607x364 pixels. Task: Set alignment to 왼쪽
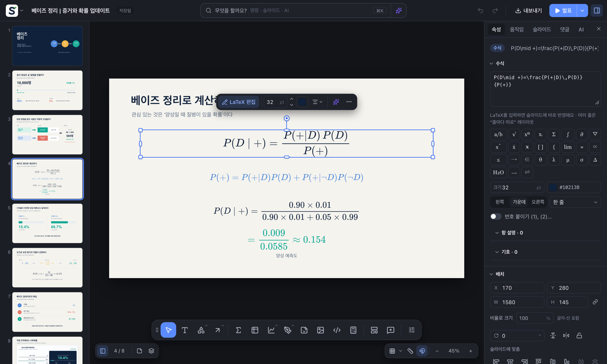(x=500, y=202)
